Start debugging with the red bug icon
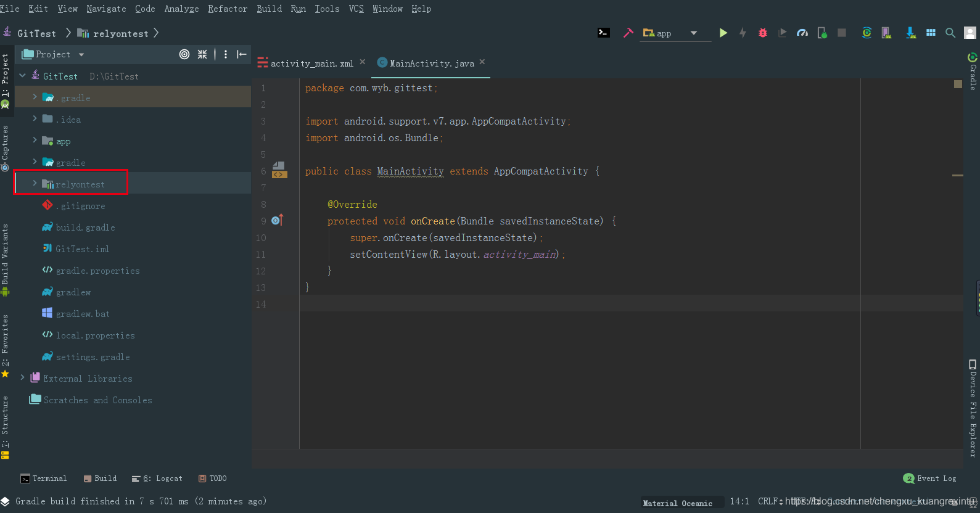This screenshot has height=513, width=980. [x=763, y=33]
